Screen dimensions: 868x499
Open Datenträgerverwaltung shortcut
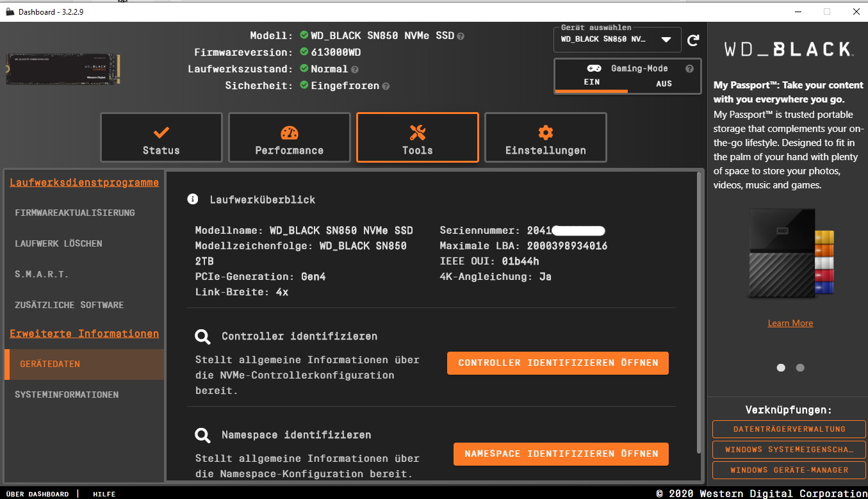[x=789, y=429]
